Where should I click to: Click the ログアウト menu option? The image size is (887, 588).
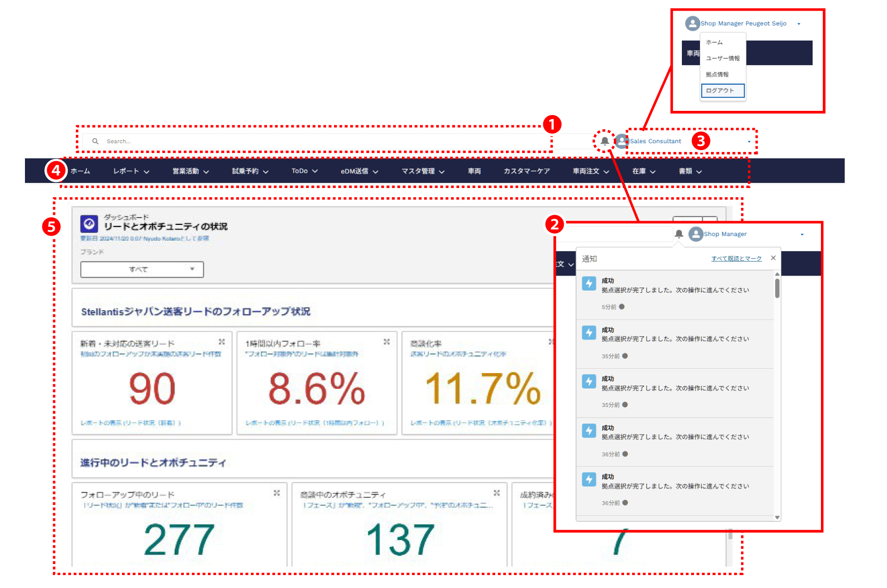pyautogui.click(x=723, y=91)
